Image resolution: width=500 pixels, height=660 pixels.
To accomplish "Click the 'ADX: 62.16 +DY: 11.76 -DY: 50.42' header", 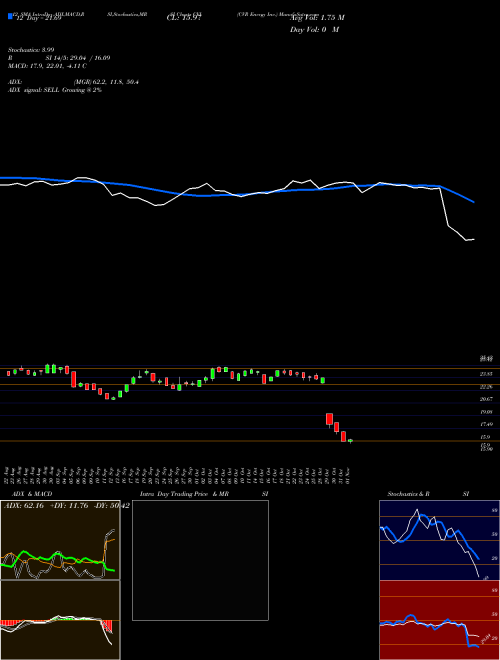I will [66, 506].
